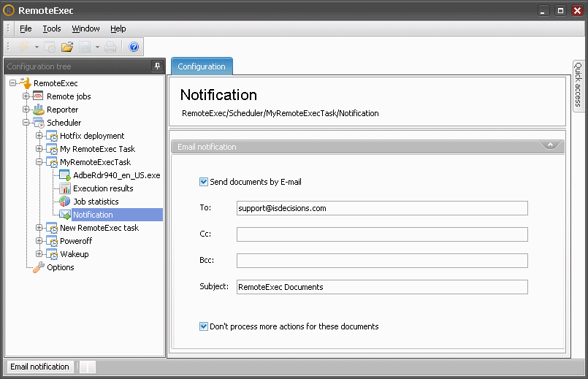Click the Open folder toolbar icon
Viewport: 588px width, 379px height.
click(67, 47)
